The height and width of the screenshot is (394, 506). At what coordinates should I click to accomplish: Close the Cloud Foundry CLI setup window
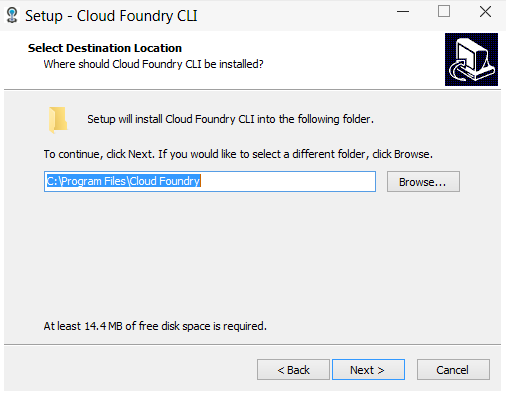tap(485, 12)
